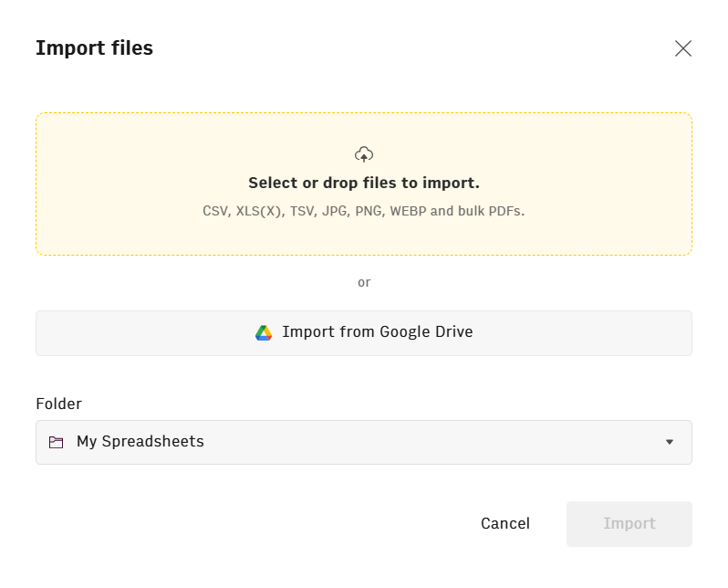Click the Import button
The image size is (728, 588).
coord(629,524)
